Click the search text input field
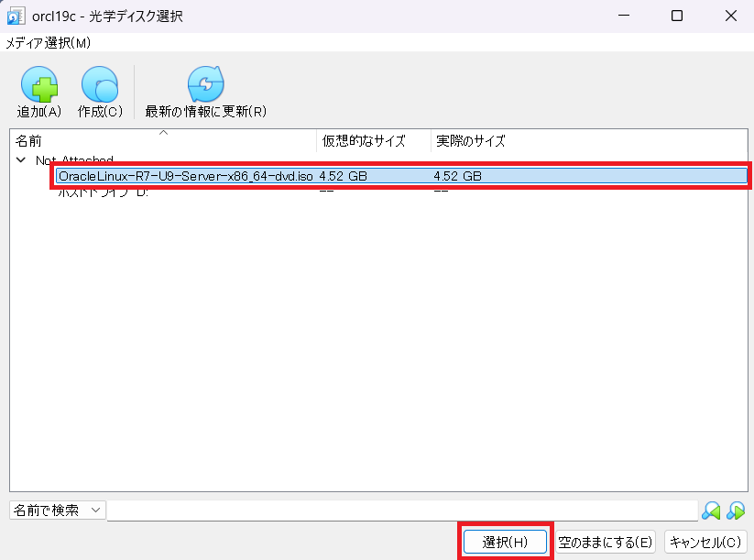This screenshot has width=754, height=560. pyautogui.click(x=401, y=511)
